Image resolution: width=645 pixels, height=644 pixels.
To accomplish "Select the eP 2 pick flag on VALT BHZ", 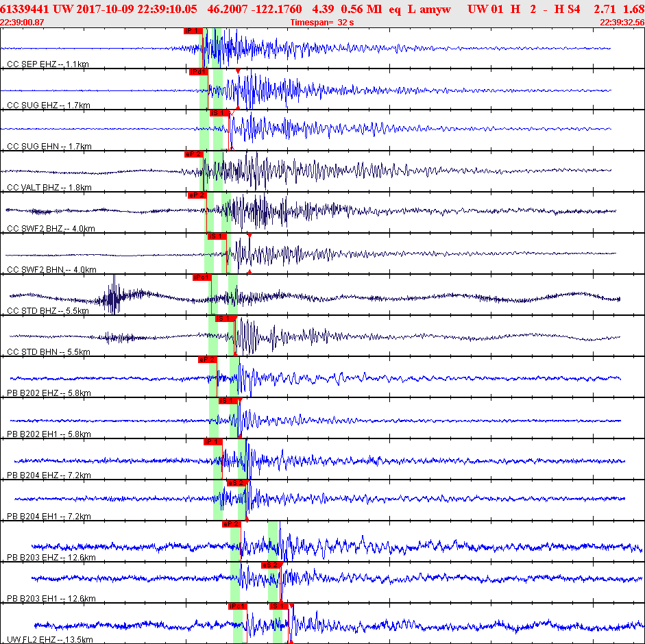I will 194,154.
